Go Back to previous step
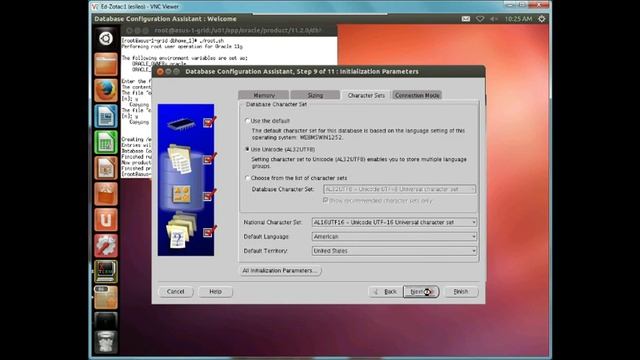Viewport: 640px width, 360px height. (385, 291)
